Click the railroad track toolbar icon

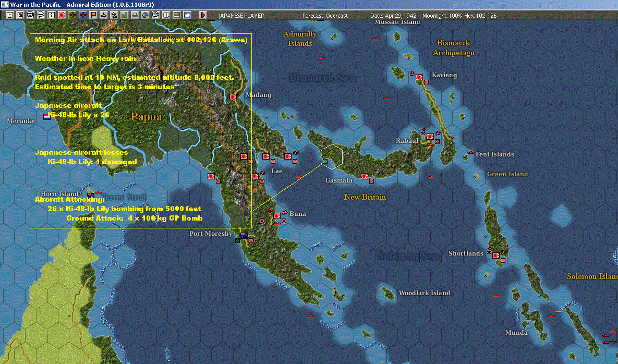coord(177,15)
